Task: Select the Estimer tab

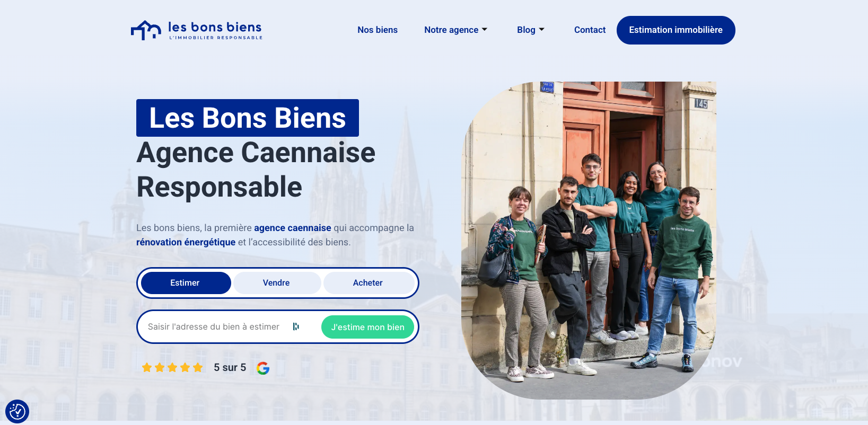Action: coord(185,283)
